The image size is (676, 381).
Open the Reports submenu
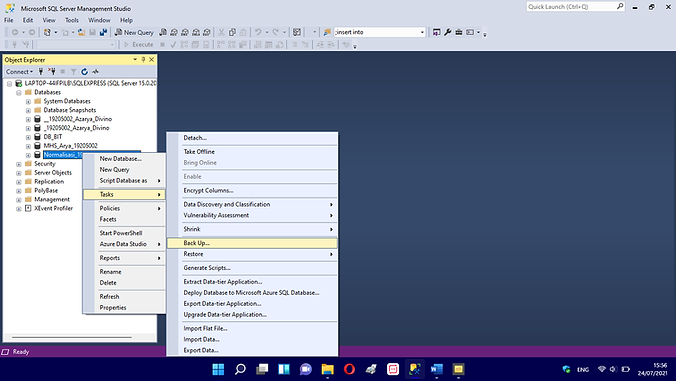[124, 258]
